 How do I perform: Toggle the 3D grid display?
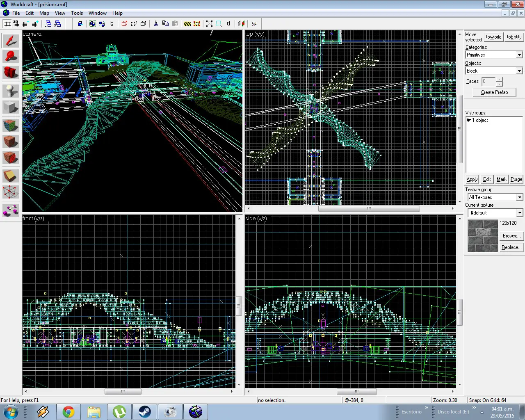(x=16, y=24)
